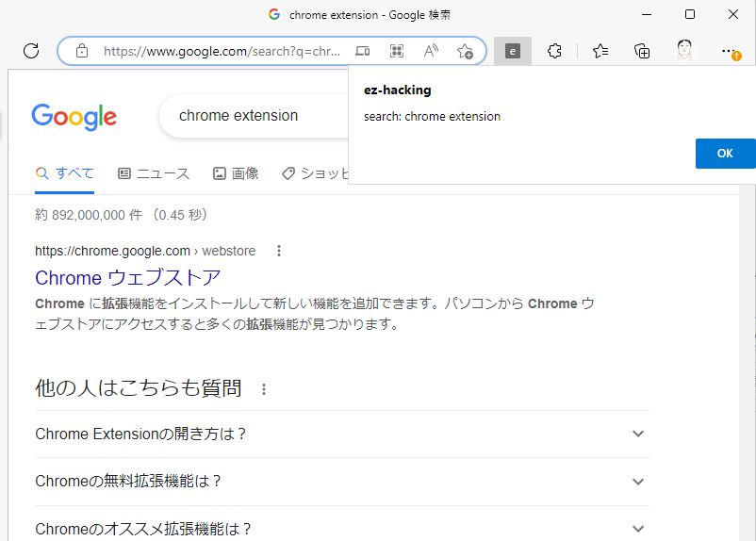Open the send tab to devices icon

tap(363, 51)
